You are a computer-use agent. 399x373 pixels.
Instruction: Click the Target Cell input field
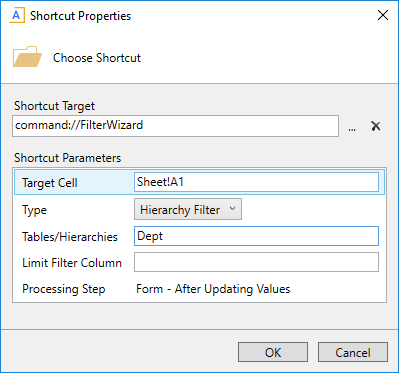tap(256, 182)
